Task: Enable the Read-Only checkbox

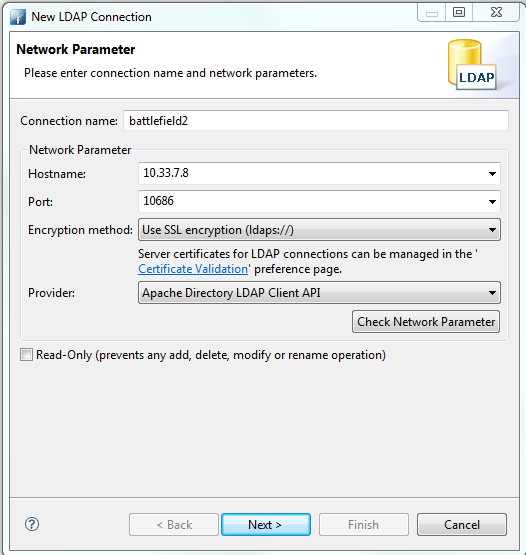Action: pos(26,355)
